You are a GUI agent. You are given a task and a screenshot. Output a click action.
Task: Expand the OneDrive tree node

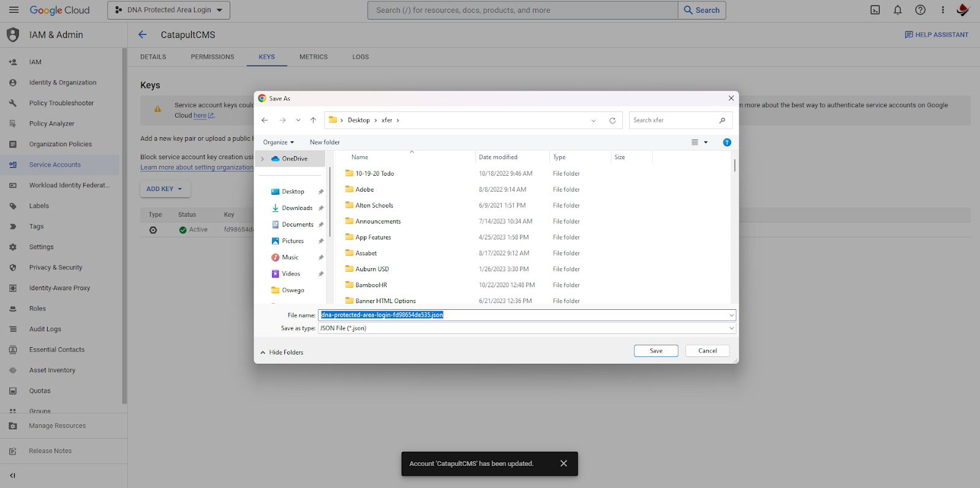point(263,159)
